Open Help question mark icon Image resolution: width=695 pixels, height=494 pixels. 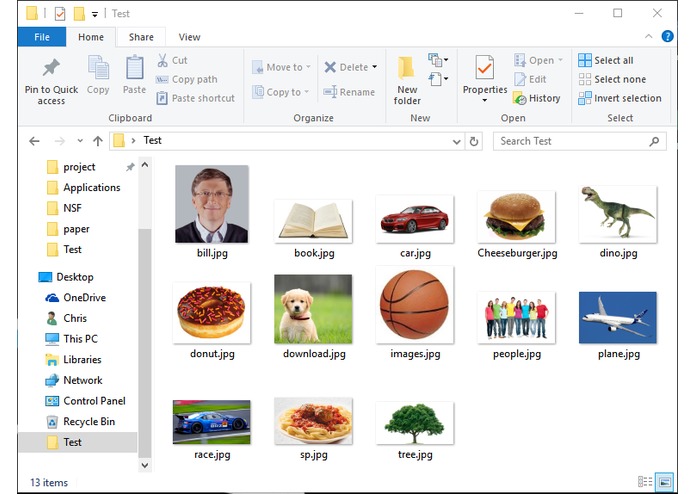click(667, 36)
